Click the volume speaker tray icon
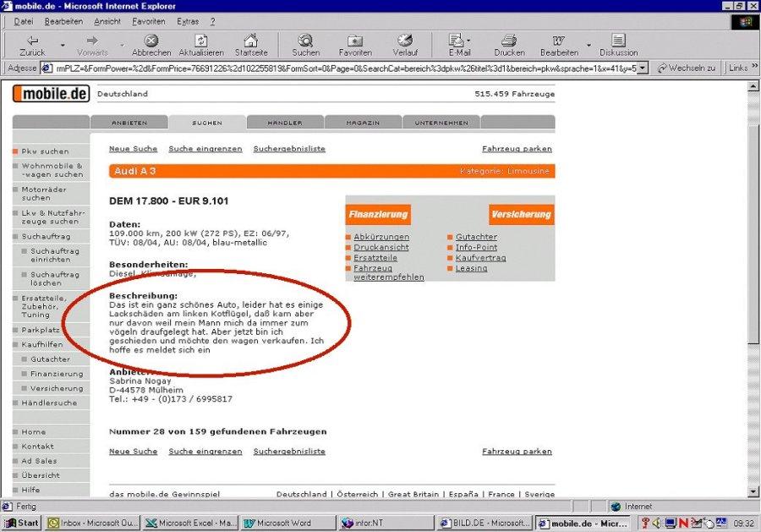Image resolution: width=761 pixels, height=532 pixels. pyautogui.click(x=657, y=523)
